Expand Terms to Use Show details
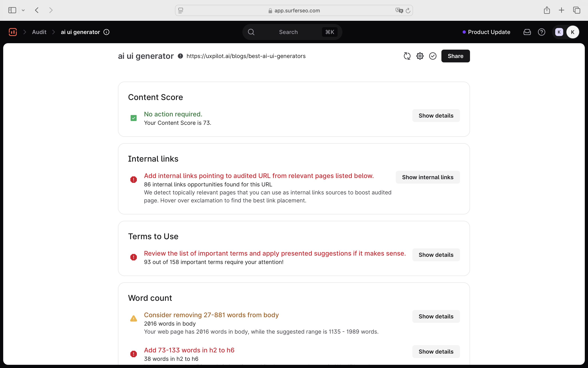The image size is (588, 368). (x=436, y=255)
